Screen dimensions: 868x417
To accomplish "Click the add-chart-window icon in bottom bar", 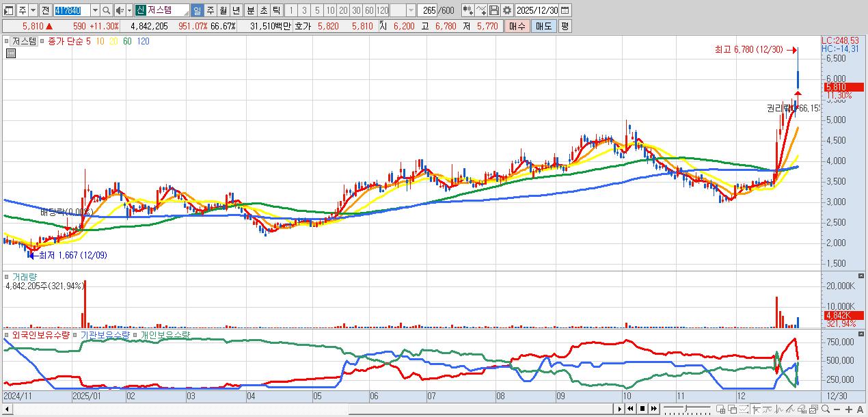I will 720,409.
